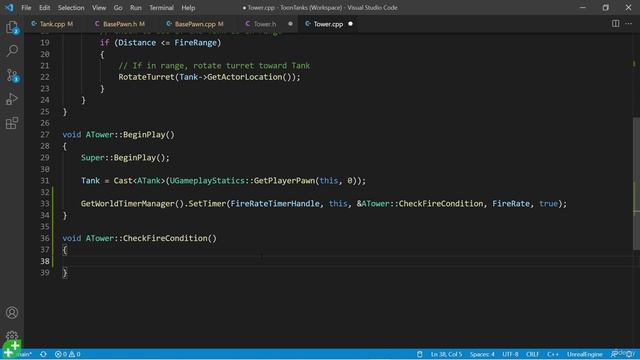Click the UnrealEngine configuration in status bar
Image resolution: width=640 pixels, height=360 pixels.
click(x=584, y=354)
